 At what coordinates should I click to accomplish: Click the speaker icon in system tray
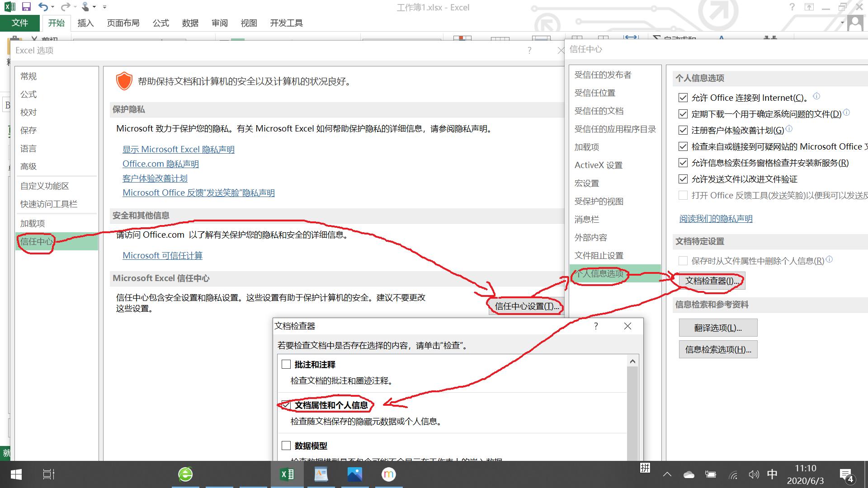[754, 474]
